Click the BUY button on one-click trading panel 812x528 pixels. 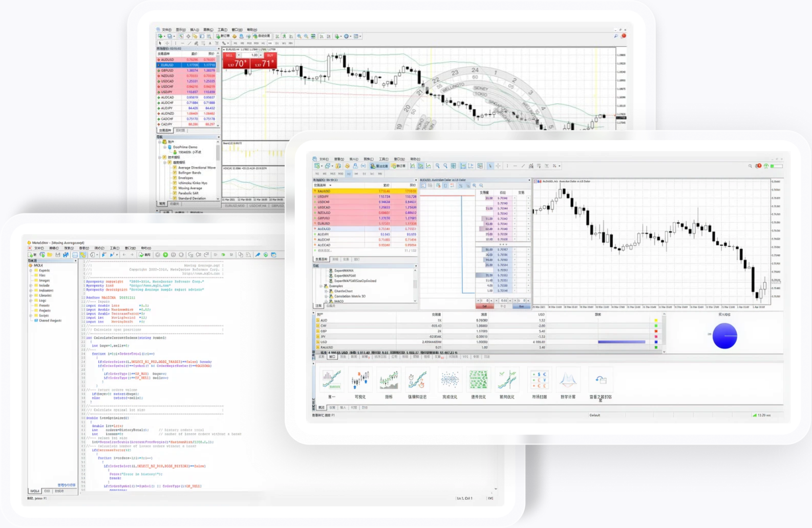[270, 55]
